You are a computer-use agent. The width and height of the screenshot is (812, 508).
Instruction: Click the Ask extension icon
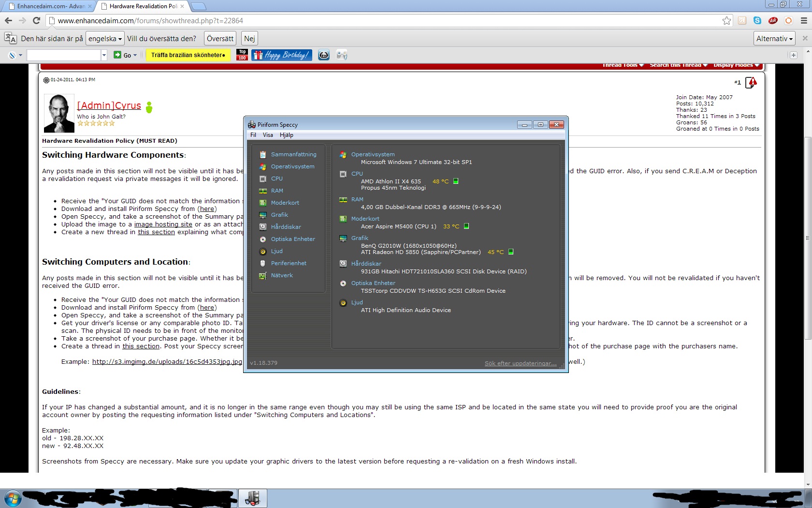tap(773, 20)
